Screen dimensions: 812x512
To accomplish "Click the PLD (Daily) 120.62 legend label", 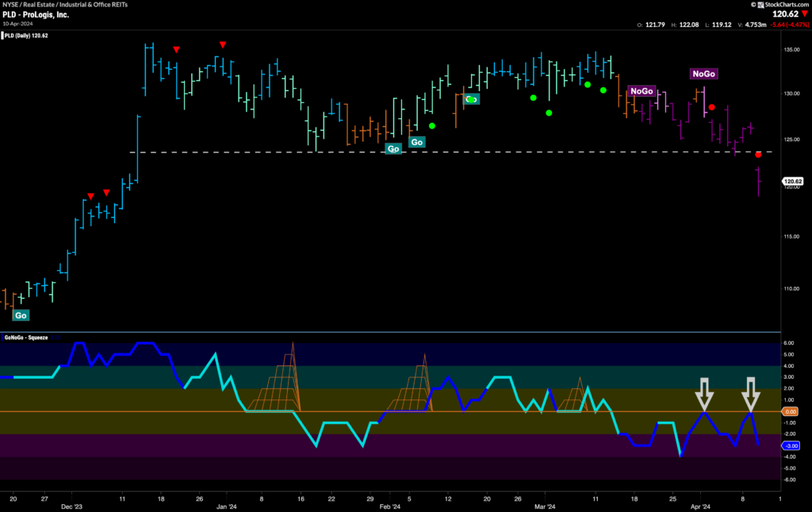I will 26,36.
